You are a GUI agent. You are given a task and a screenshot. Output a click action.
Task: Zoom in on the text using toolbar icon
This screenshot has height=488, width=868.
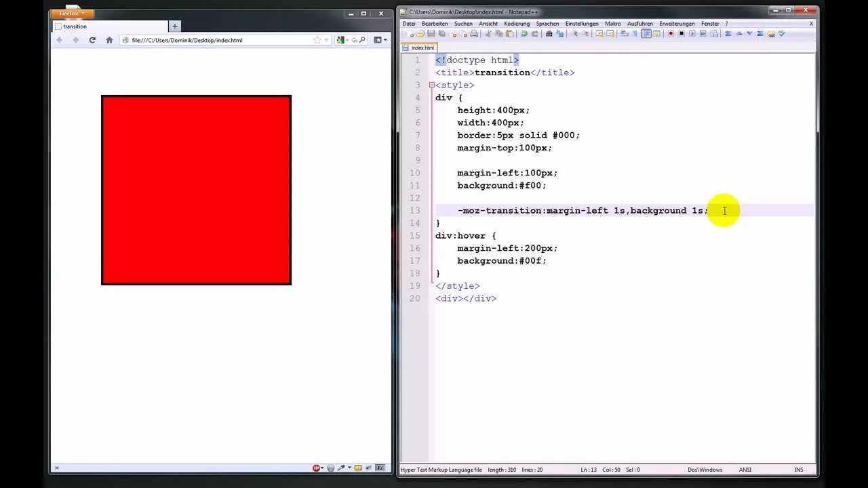576,33
